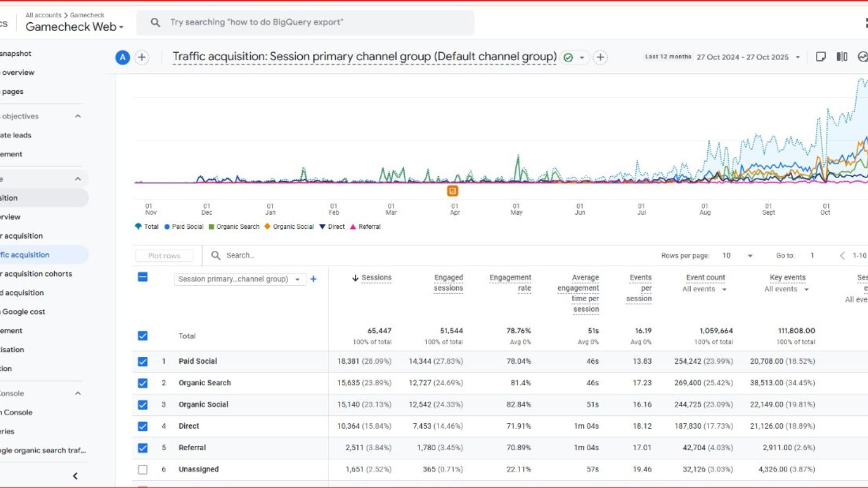Uncheck the Direct row checkbox

pos(143,426)
